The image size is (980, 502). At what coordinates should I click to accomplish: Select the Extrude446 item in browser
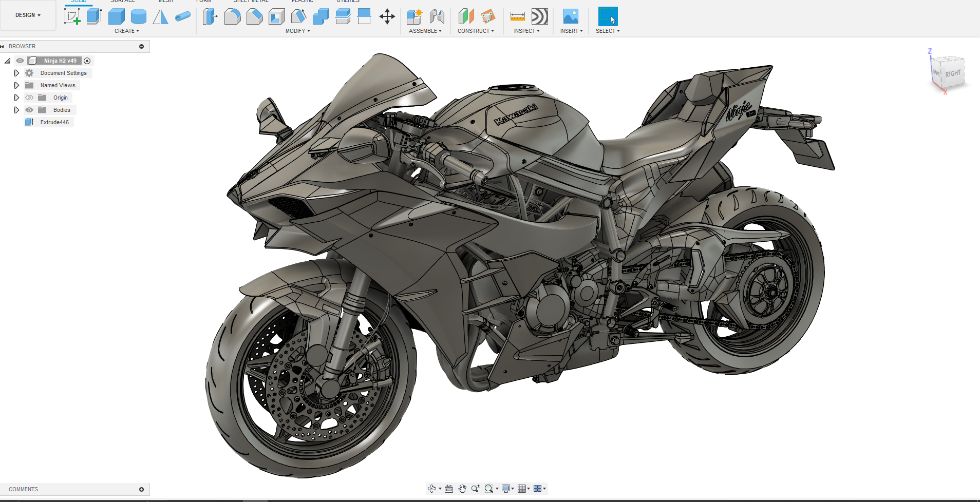(49, 122)
